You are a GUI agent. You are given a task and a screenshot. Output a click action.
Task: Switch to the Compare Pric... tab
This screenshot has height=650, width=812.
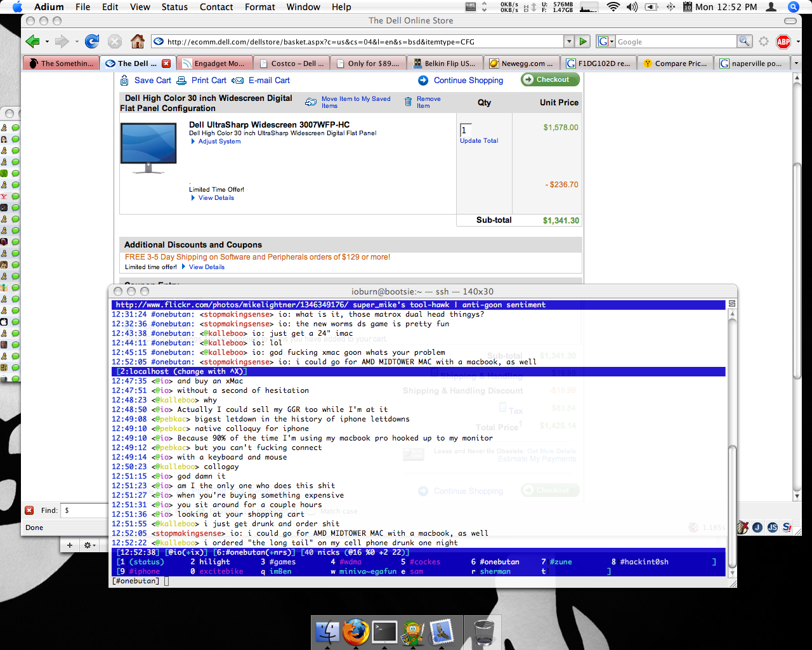676,63
